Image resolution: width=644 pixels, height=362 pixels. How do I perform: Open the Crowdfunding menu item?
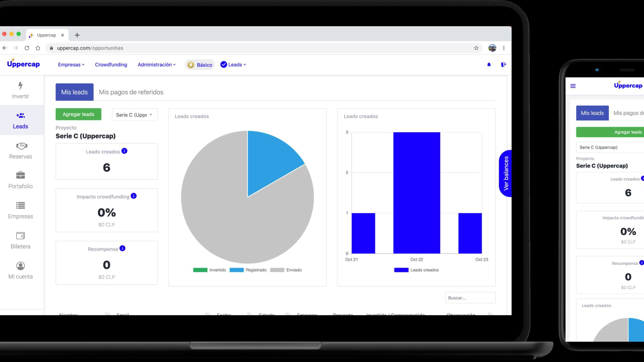(x=111, y=65)
